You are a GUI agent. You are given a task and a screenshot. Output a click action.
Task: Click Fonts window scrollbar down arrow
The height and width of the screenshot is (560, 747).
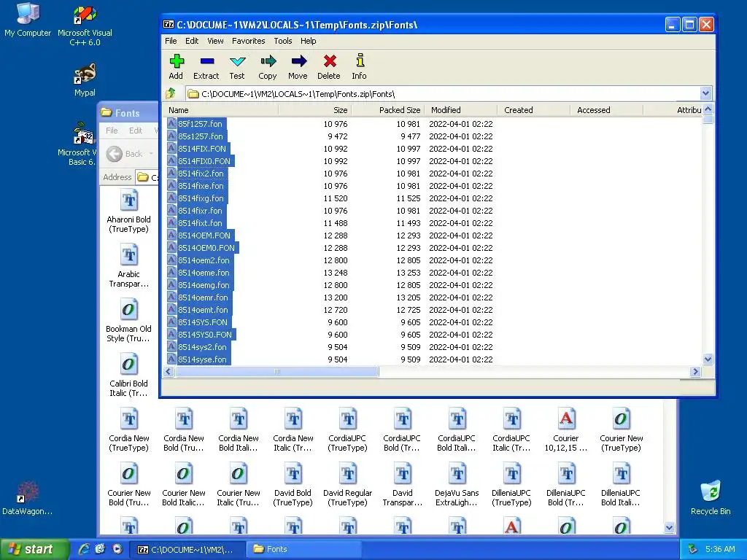[x=670, y=528]
